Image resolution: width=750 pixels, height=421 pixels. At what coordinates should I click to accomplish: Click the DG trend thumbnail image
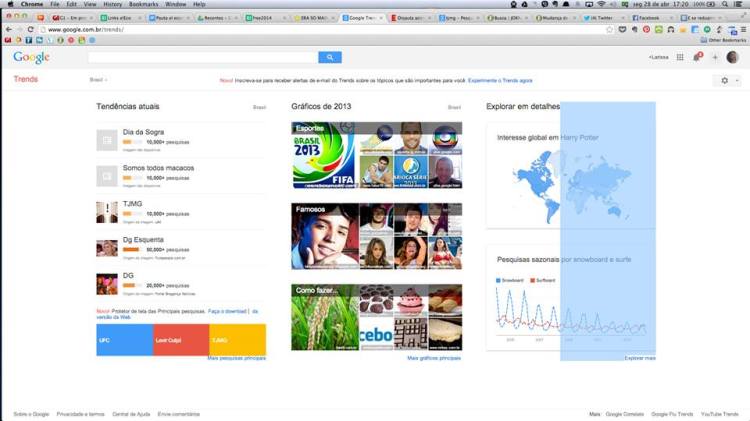107,284
